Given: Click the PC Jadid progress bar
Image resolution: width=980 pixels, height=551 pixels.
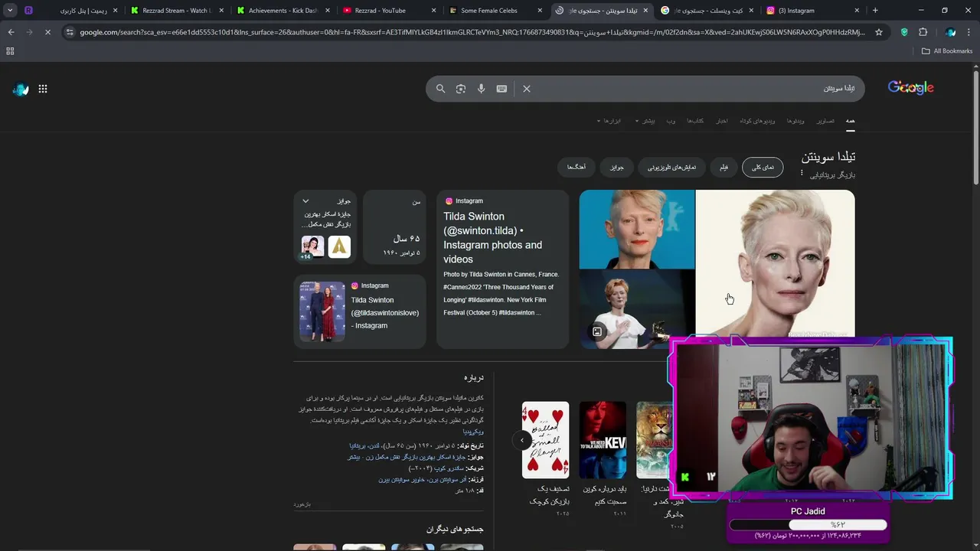Looking at the screenshot, I should 808,525.
